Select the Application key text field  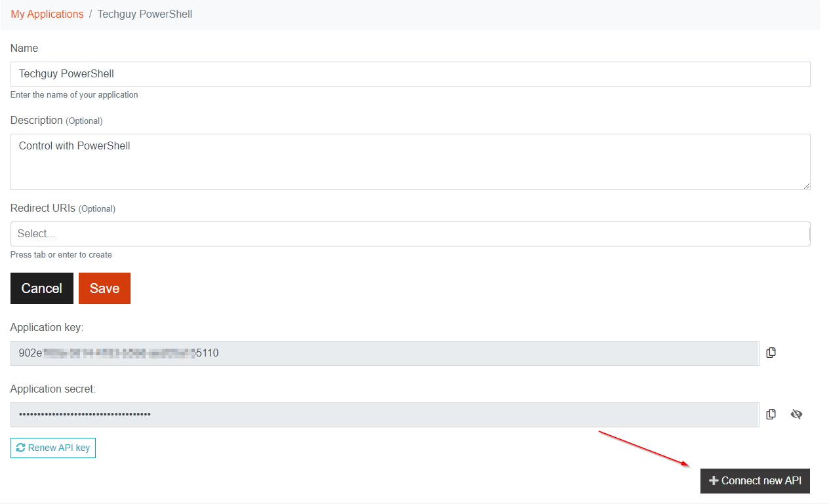pyautogui.click(x=384, y=353)
